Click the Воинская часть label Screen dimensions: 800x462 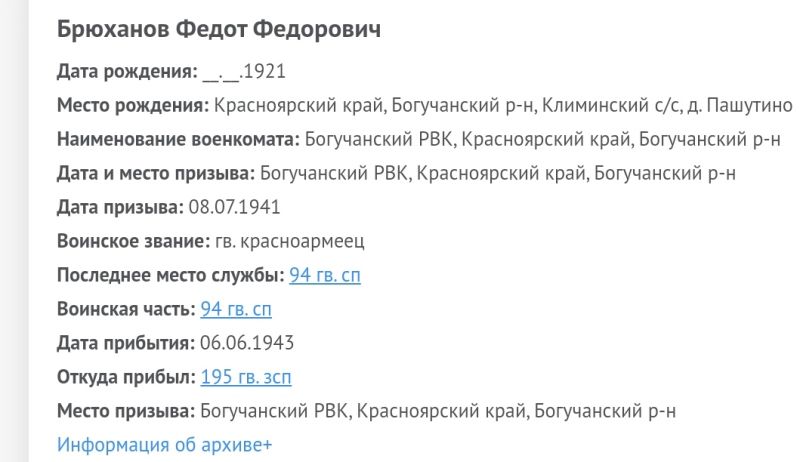pos(126,309)
